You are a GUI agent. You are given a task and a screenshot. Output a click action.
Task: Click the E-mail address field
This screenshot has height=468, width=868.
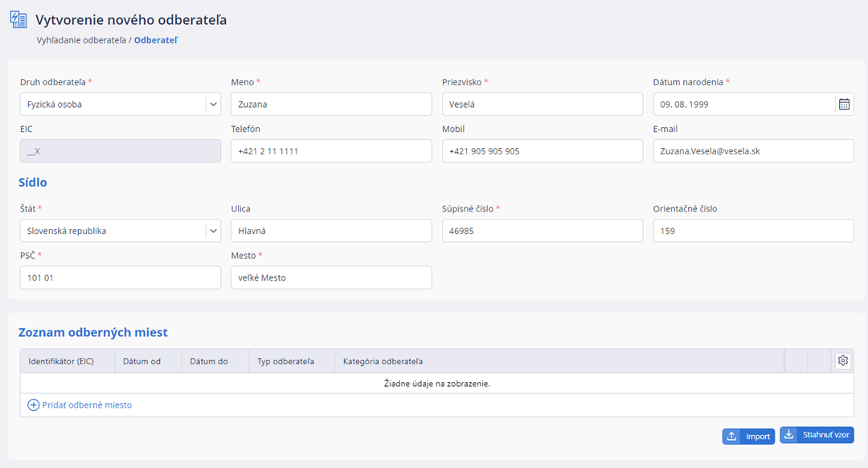[753, 151]
